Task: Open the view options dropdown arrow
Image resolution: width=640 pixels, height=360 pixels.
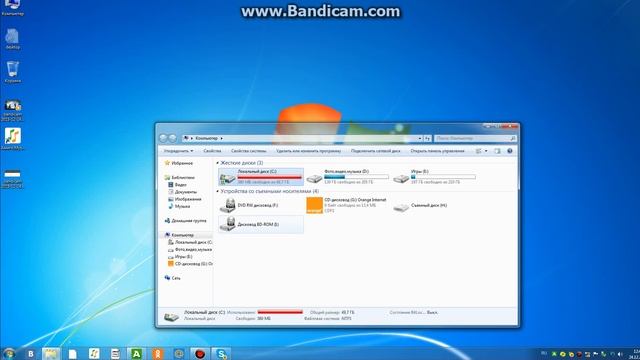Action: coord(486,151)
